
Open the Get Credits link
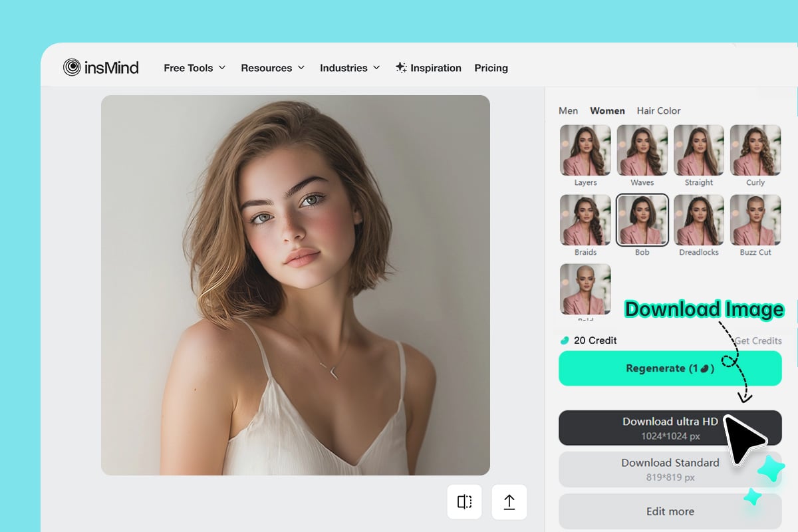coord(758,340)
